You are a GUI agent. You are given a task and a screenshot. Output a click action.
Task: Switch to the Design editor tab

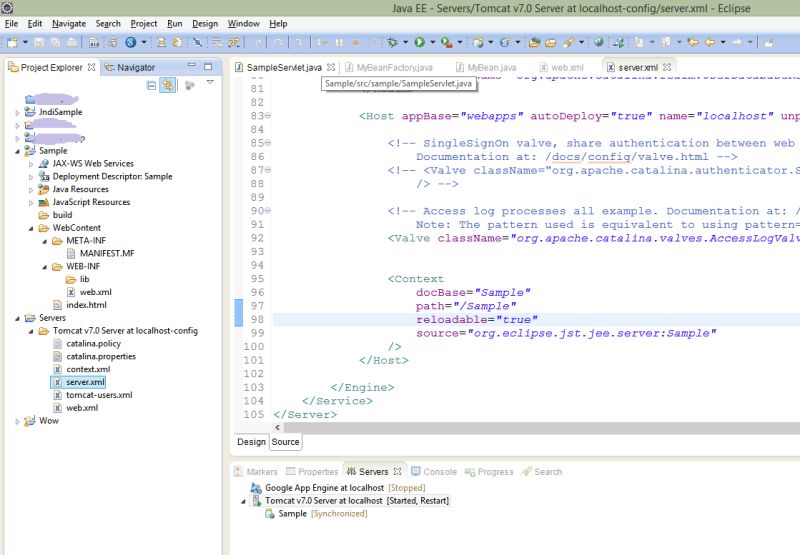coord(251,442)
